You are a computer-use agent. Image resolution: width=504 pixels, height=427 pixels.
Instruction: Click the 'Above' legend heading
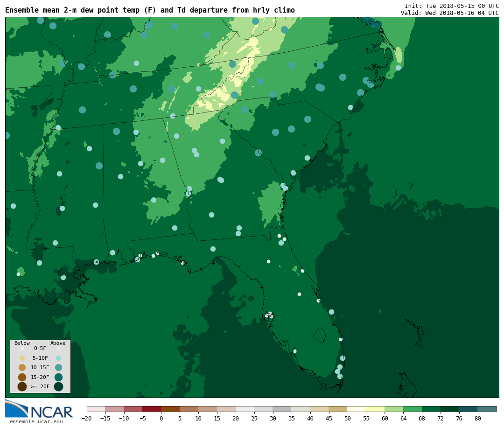pyautogui.click(x=58, y=343)
